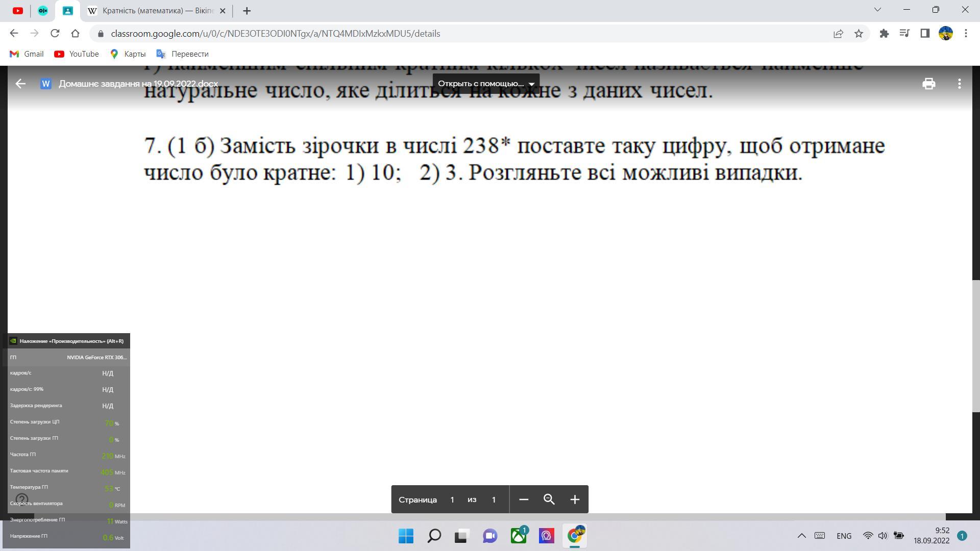Open tab search chevron dropdown
The image size is (980, 551).
pyautogui.click(x=877, y=10)
